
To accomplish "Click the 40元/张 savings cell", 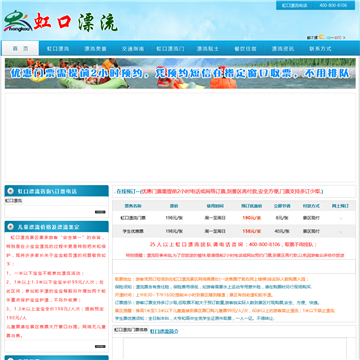I will (x=282, y=231).
